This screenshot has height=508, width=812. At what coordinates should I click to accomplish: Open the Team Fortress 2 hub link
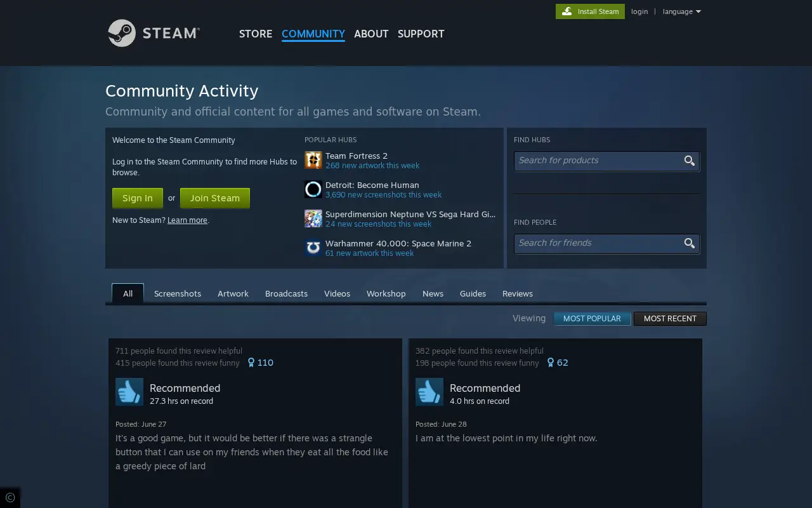[357, 156]
